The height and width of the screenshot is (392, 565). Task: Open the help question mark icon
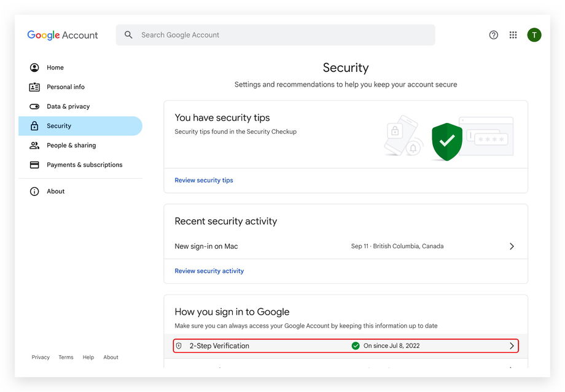(x=494, y=35)
